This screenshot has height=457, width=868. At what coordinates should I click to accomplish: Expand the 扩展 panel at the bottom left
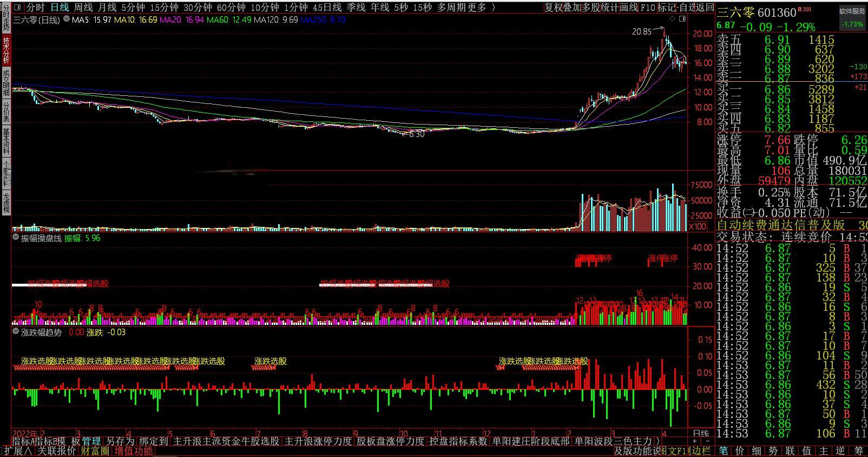(x=17, y=451)
